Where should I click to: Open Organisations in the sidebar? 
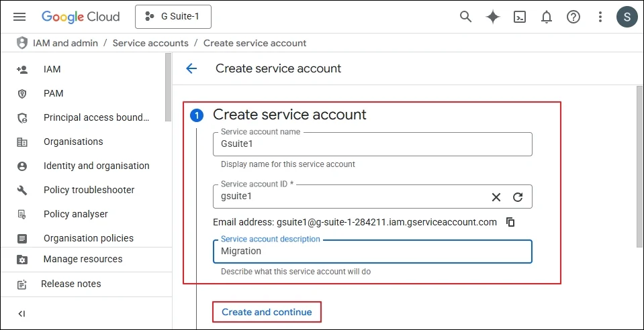(73, 142)
